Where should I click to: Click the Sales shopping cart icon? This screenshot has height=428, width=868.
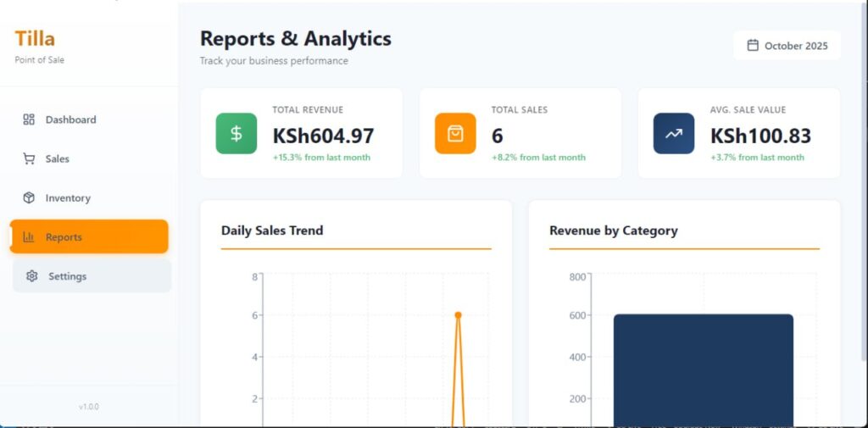click(29, 158)
